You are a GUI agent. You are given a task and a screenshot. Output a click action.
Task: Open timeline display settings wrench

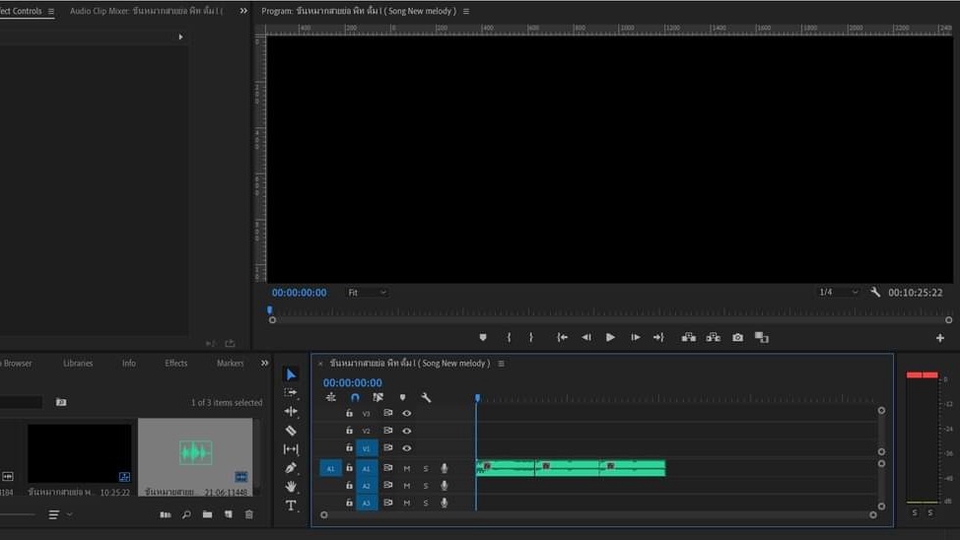point(426,398)
